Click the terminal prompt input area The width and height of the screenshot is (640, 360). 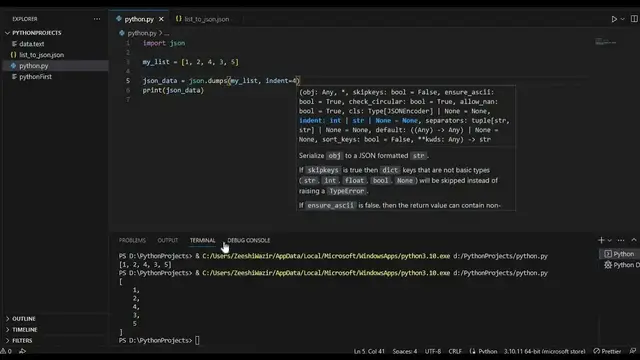[x=197, y=340]
